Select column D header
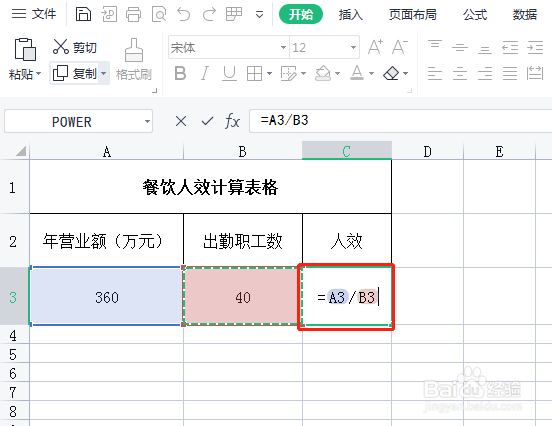552x426 pixels. 427,151
